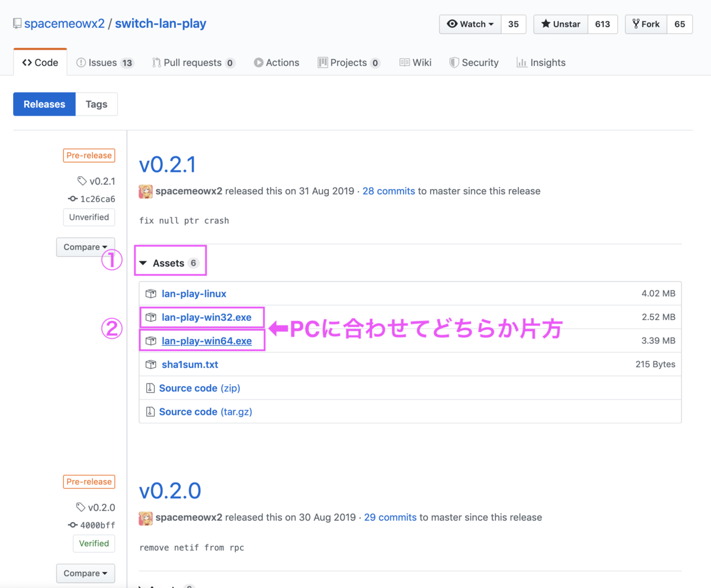Viewport: 711px width, 588px height.
Task: Click the 3.39 MB file size
Action: point(658,341)
